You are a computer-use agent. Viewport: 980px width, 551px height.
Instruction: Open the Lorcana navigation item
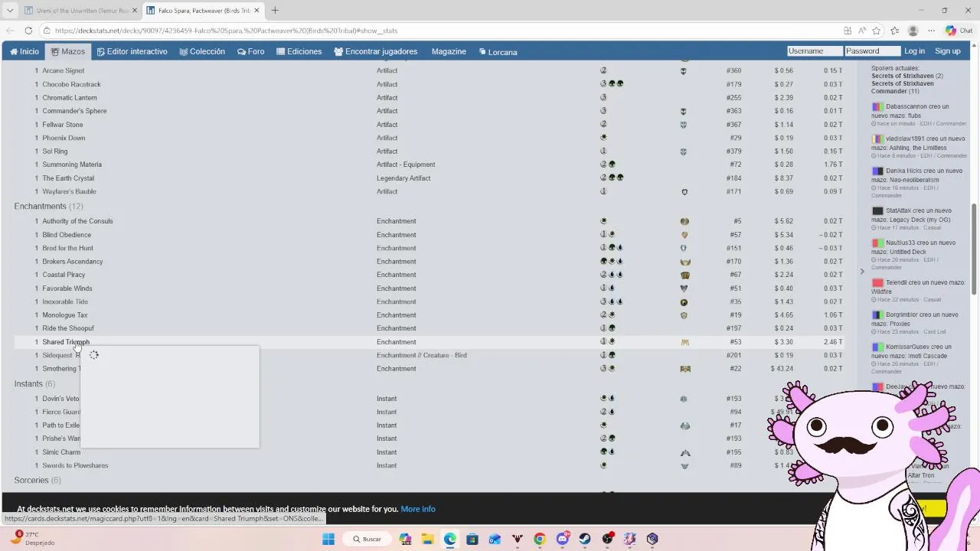pyautogui.click(x=498, y=51)
